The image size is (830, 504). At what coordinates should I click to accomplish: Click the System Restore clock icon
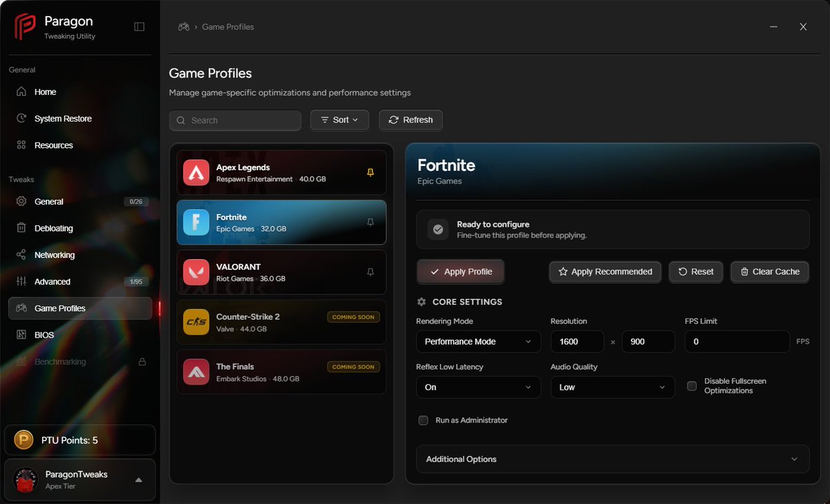pos(21,119)
